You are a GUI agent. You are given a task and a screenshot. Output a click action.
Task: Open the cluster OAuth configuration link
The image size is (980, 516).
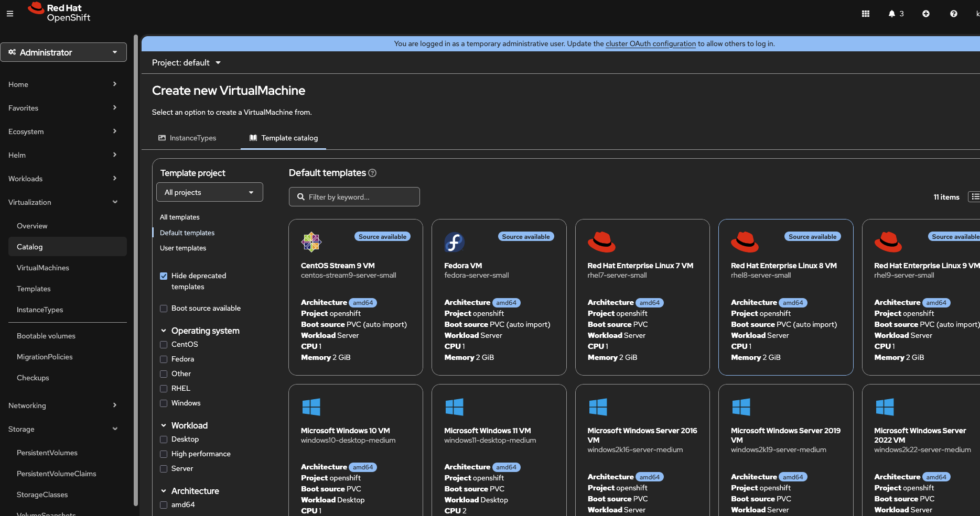click(x=651, y=44)
